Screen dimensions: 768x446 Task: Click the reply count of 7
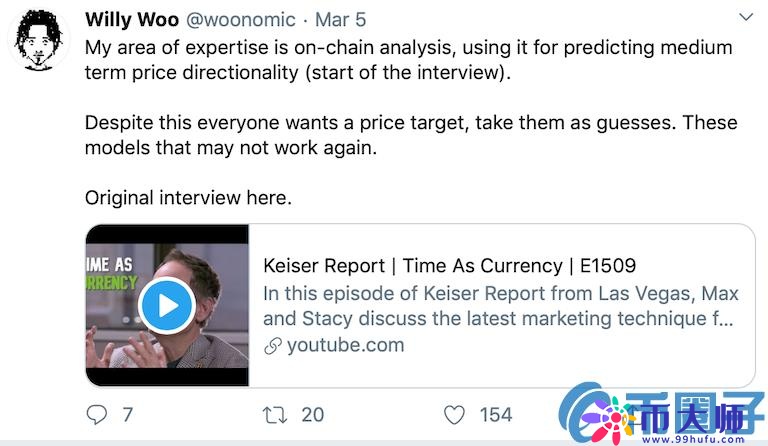[x=127, y=414]
